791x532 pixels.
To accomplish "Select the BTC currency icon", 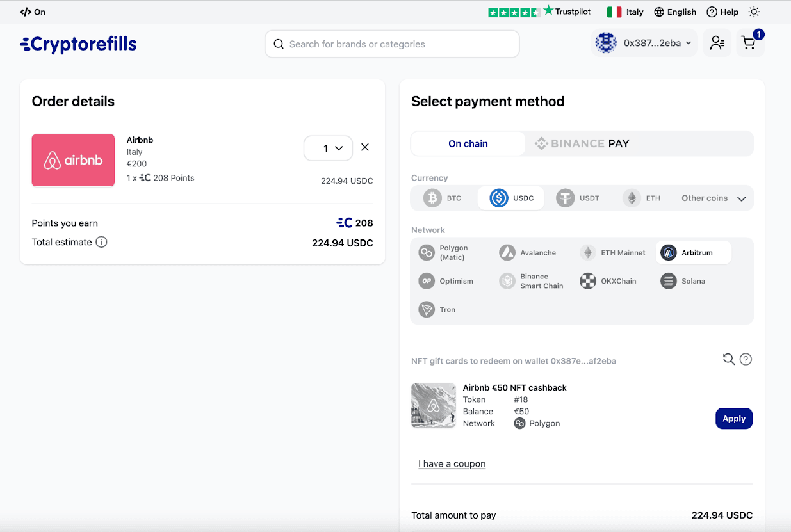I will coord(432,198).
